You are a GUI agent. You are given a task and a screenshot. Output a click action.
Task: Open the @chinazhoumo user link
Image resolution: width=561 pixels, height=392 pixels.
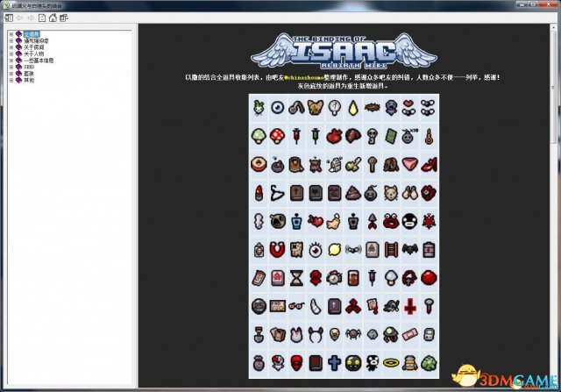tap(304, 77)
